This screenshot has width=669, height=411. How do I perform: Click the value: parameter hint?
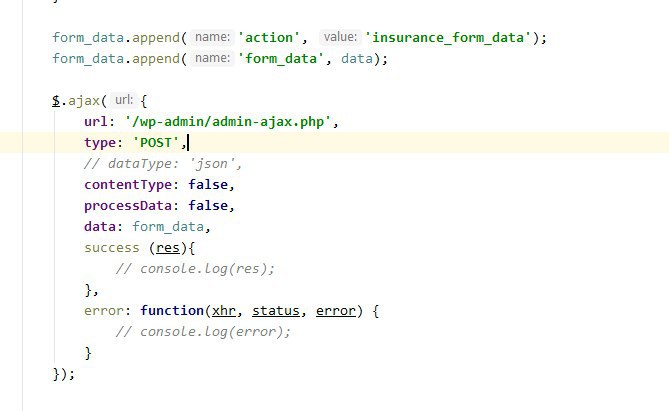pos(340,37)
